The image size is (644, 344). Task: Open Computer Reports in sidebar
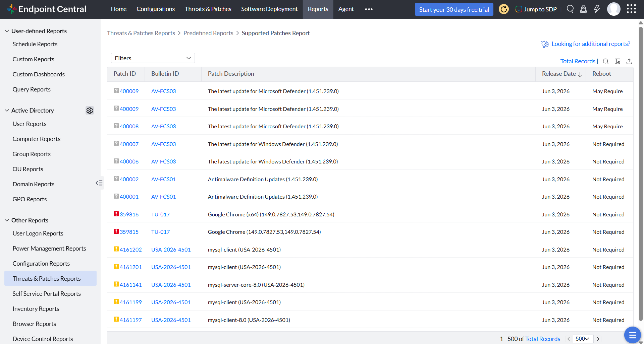coord(37,139)
